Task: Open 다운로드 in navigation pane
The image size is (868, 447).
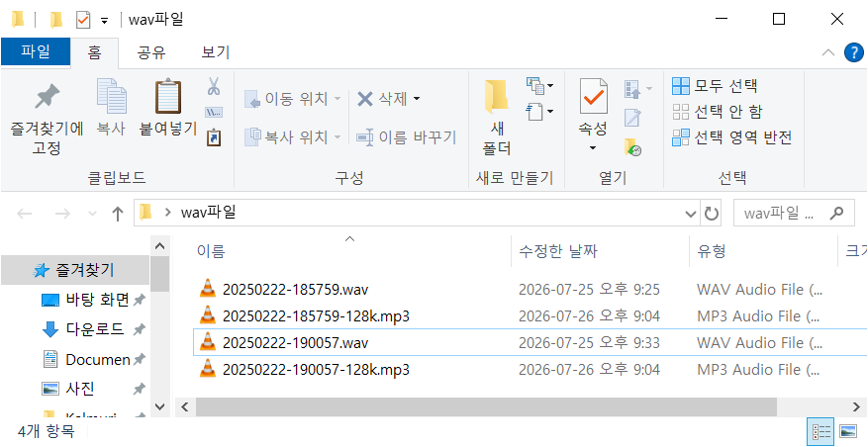Action: tap(83, 329)
